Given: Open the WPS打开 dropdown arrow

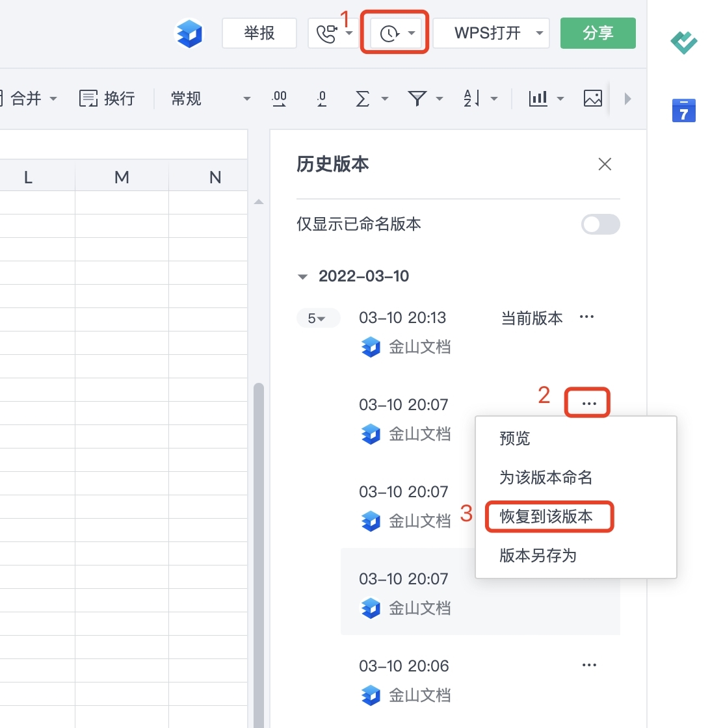Looking at the screenshot, I should click(538, 32).
